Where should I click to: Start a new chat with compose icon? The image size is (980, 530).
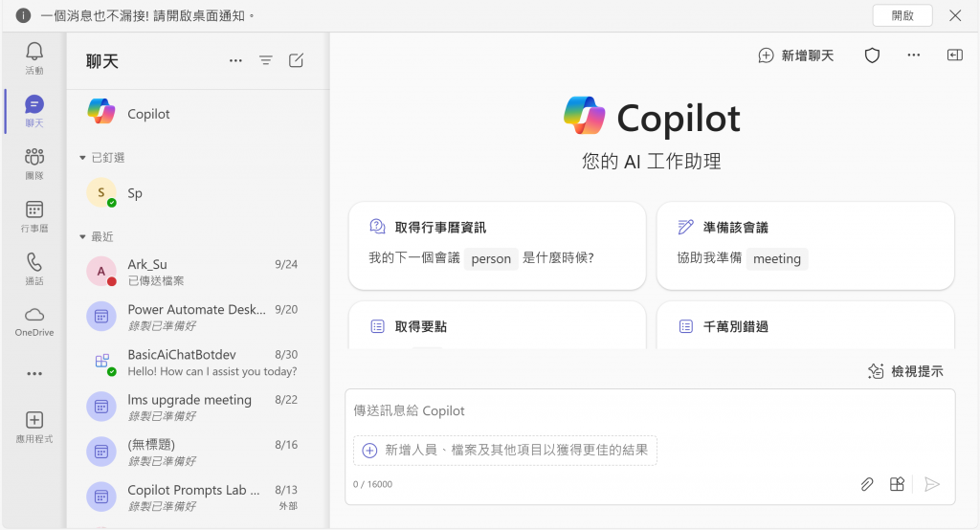click(297, 60)
